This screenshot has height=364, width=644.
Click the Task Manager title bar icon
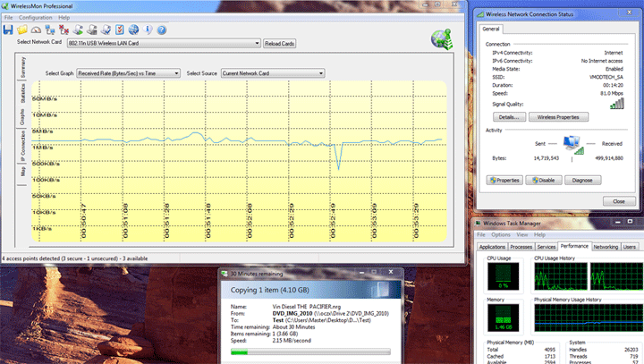[478, 223]
